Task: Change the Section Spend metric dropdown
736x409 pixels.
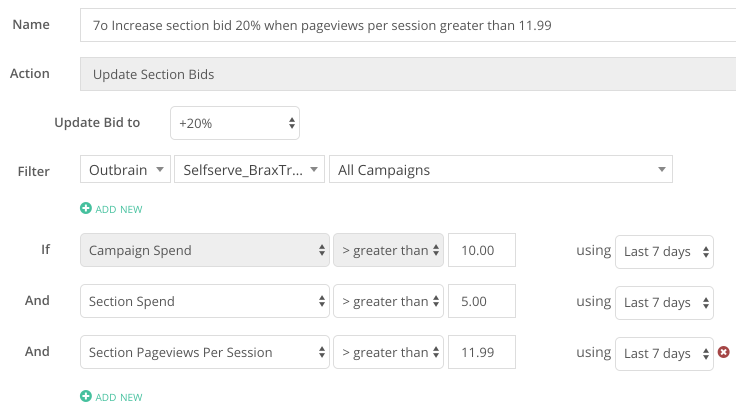Action: pyautogui.click(x=205, y=301)
